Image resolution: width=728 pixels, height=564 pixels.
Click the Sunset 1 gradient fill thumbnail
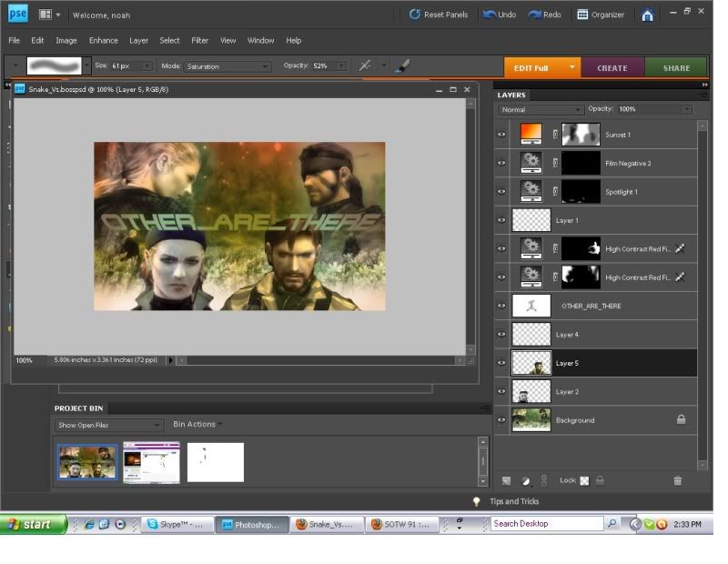pyautogui.click(x=531, y=134)
